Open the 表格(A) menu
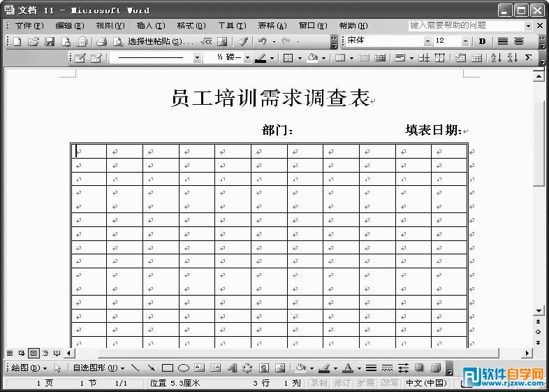The height and width of the screenshot is (392, 549). 272,26
